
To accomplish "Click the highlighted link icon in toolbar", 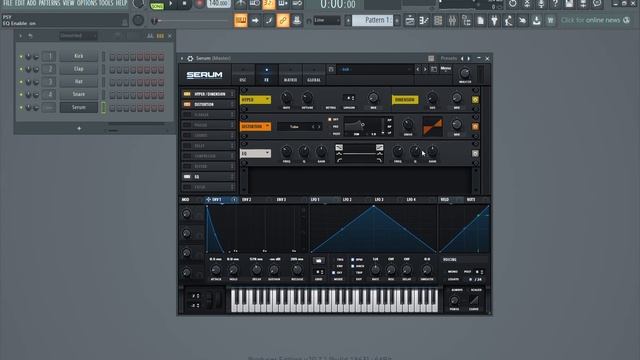I will pyautogui.click(x=282, y=20).
